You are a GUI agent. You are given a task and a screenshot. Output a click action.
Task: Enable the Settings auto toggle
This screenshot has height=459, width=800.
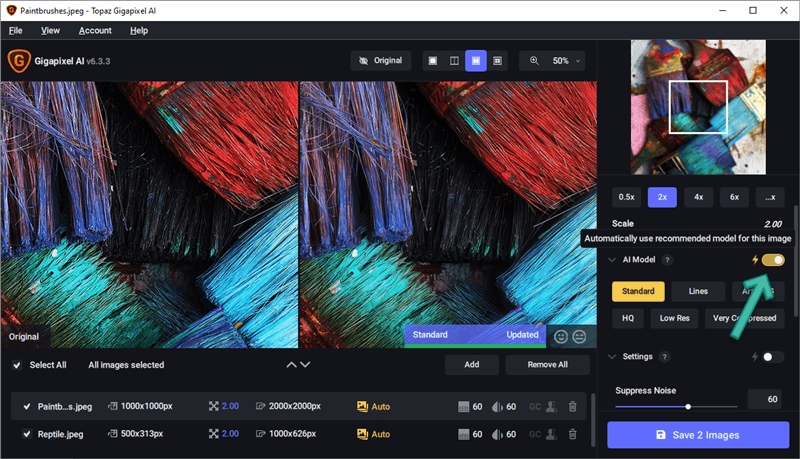point(773,357)
